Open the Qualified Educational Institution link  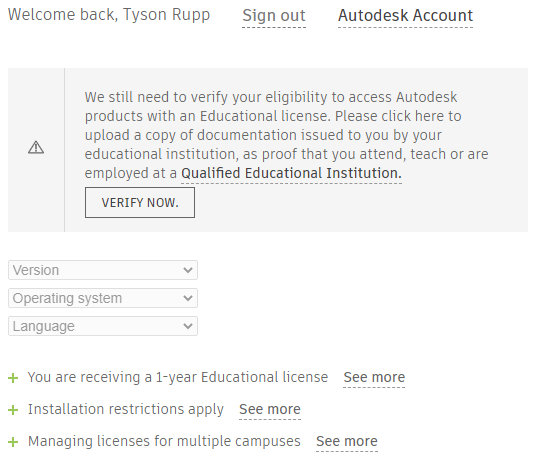[x=291, y=173]
